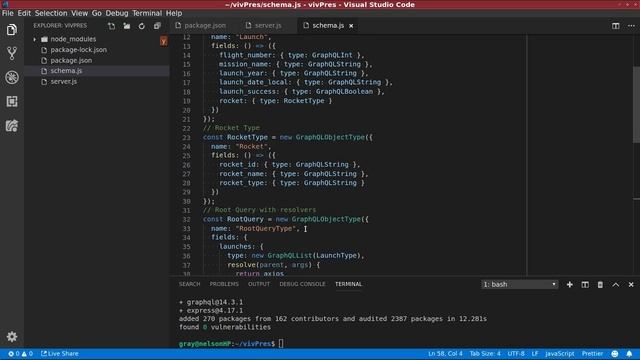Switch to the SEARCH panel tab

coord(189,284)
